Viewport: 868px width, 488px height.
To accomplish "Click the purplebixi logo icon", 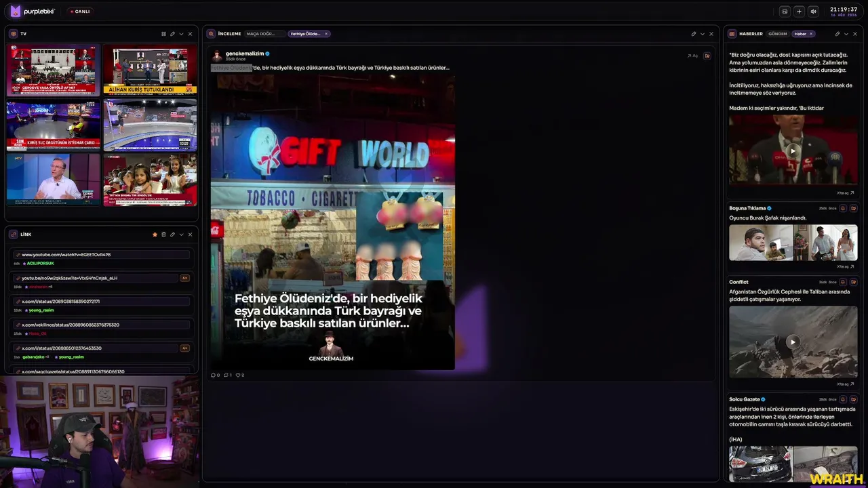I will coord(16,12).
